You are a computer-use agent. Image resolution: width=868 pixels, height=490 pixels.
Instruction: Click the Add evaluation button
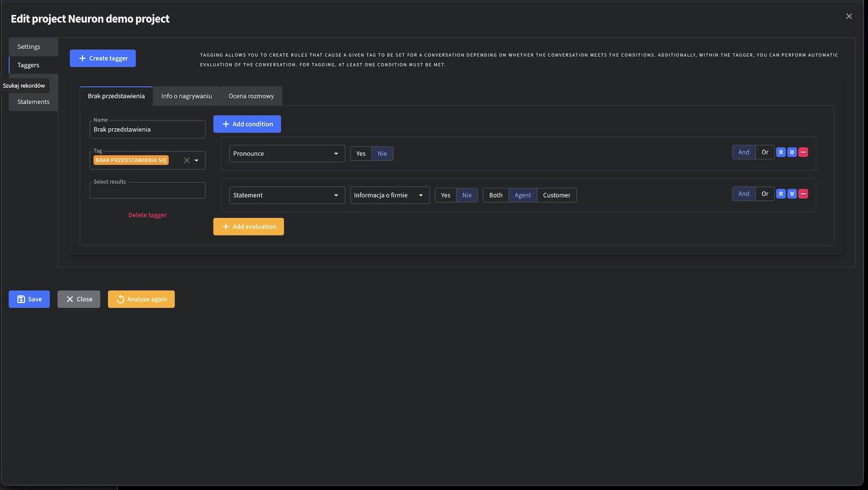click(x=249, y=227)
